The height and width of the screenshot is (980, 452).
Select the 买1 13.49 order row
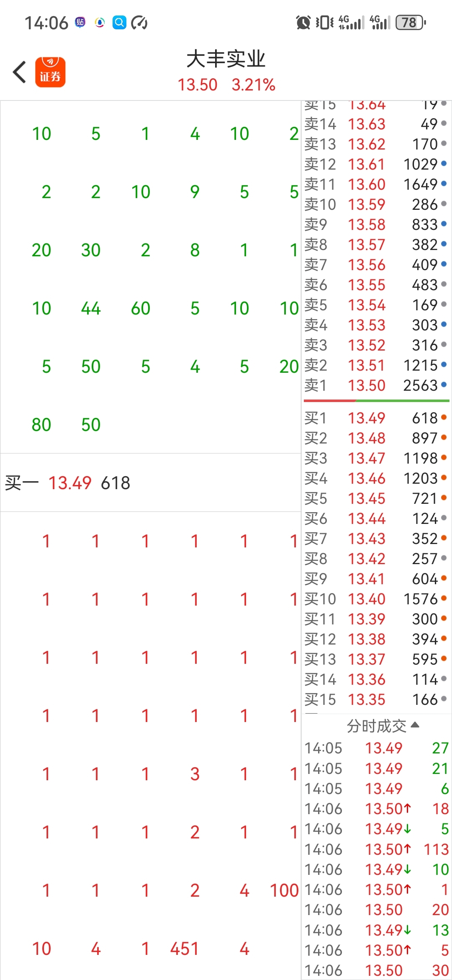click(376, 418)
